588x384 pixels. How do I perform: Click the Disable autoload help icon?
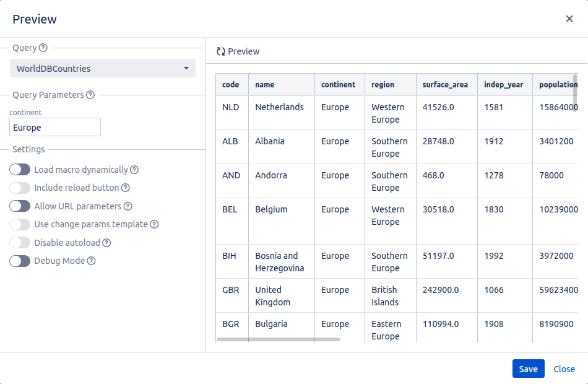click(106, 243)
